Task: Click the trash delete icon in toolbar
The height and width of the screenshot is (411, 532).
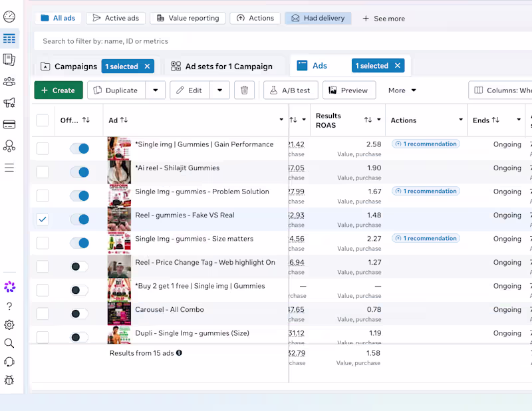Action: pos(244,90)
